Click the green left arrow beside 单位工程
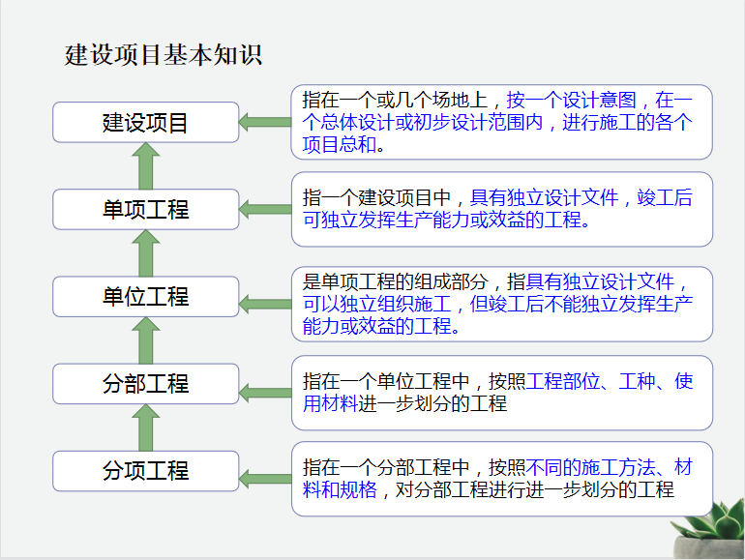The image size is (745, 560). (265, 304)
